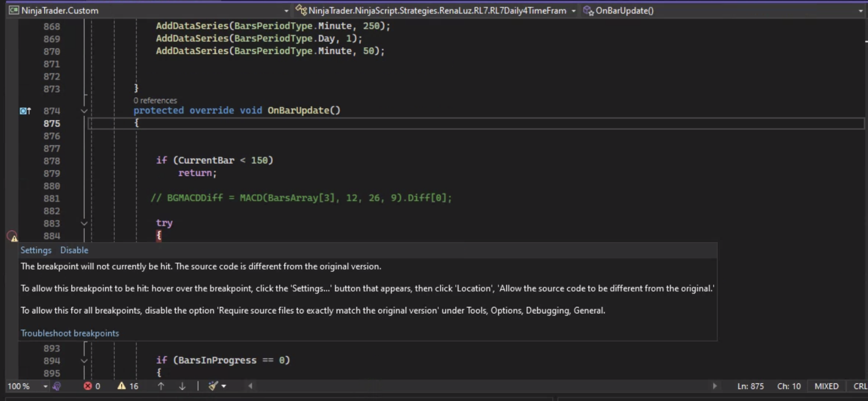Open the code cleanup profile dropdown arrow

pyautogui.click(x=224, y=386)
